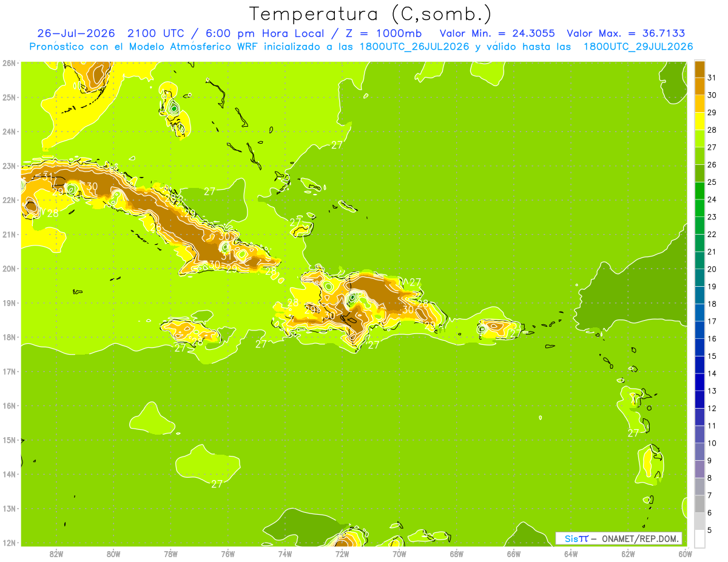This screenshot has width=728, height=562.
Task: Click the color scale legend label '20'
Action: pyautogui.click(x=712, y=269)
